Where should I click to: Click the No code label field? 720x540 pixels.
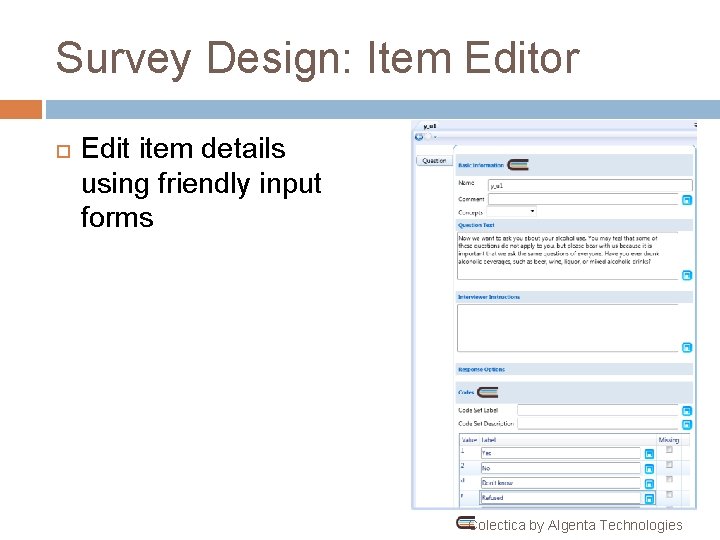click(x=561, y=468)
